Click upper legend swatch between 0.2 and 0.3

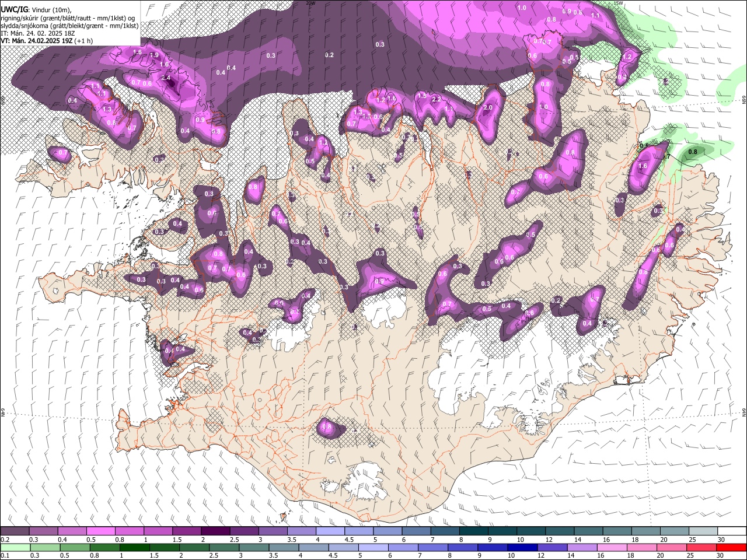click(15, 531)
